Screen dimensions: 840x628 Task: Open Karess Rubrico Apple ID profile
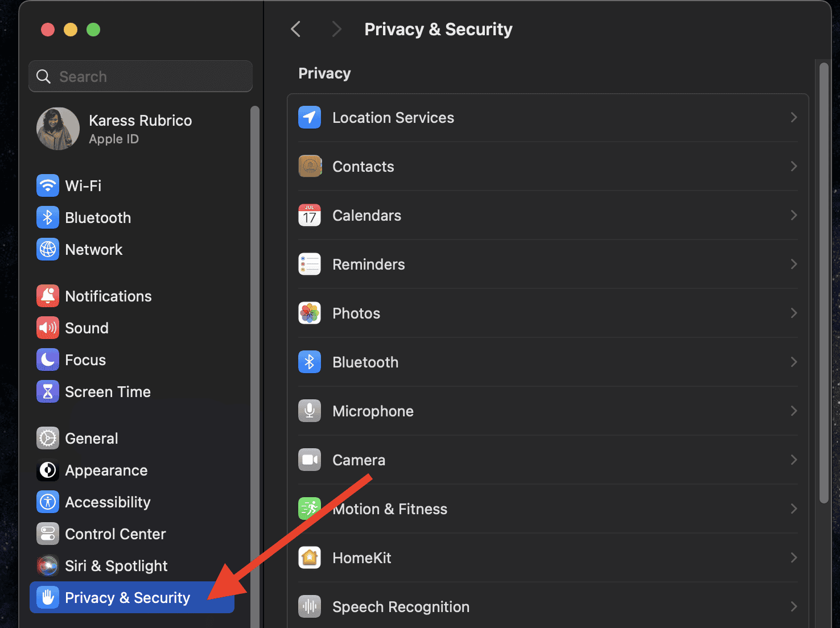click(x=140, y=129)
